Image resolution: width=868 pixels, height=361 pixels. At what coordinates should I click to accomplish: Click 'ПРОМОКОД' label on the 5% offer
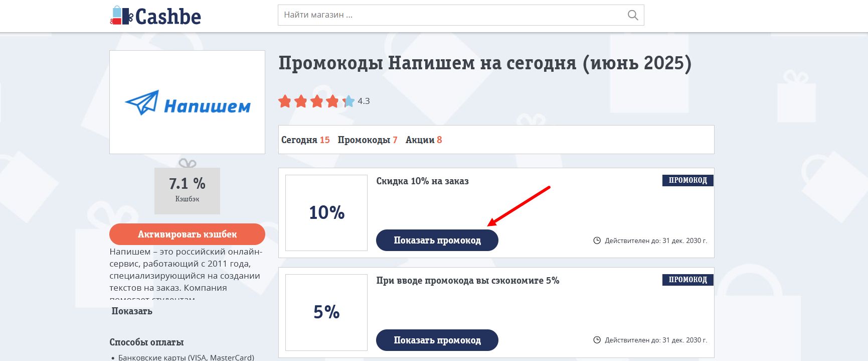(687, 280)
